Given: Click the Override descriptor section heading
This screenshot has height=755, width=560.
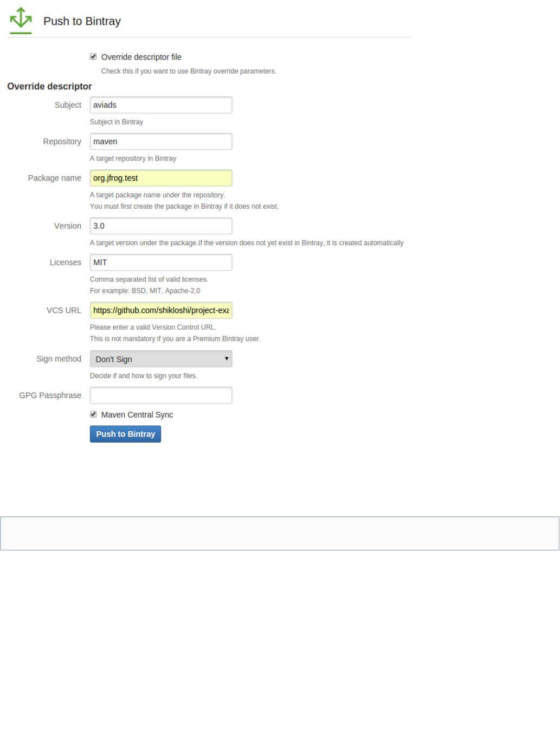Looking at the screenshot, I should (49, 86).
